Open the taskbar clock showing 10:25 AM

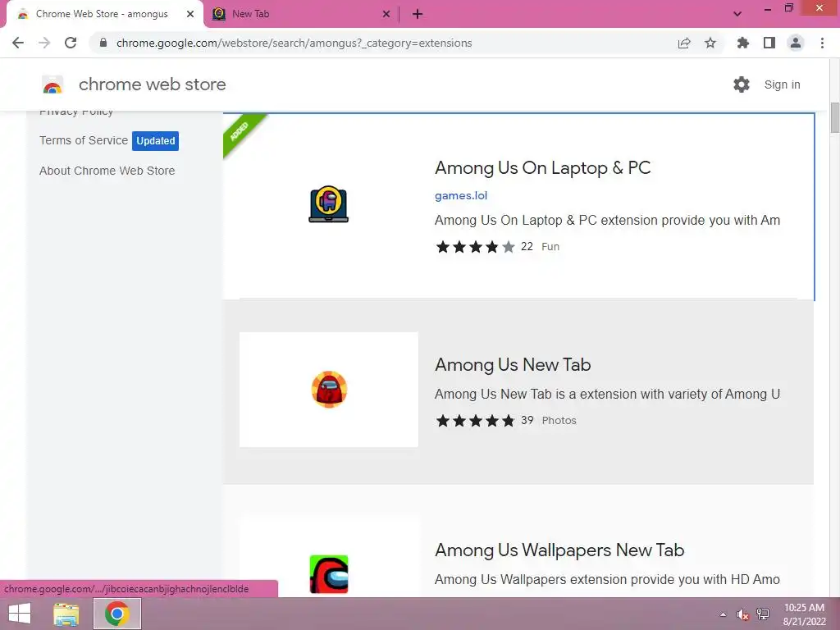[805, 614]
